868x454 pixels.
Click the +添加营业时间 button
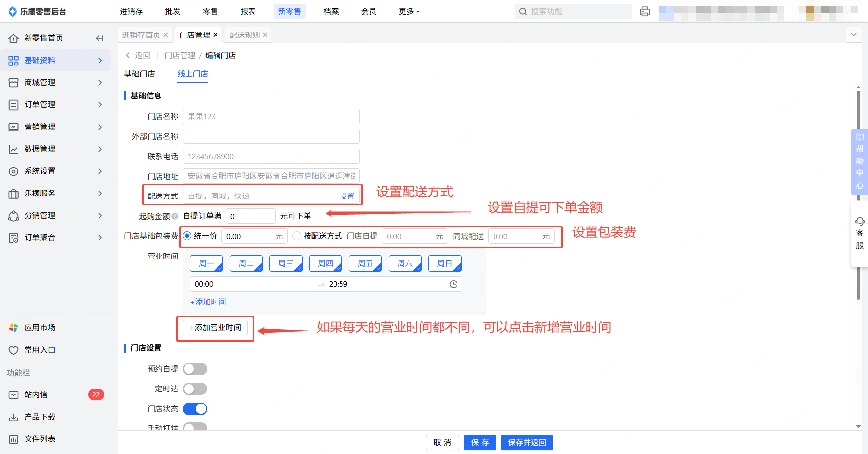[216, 328]
